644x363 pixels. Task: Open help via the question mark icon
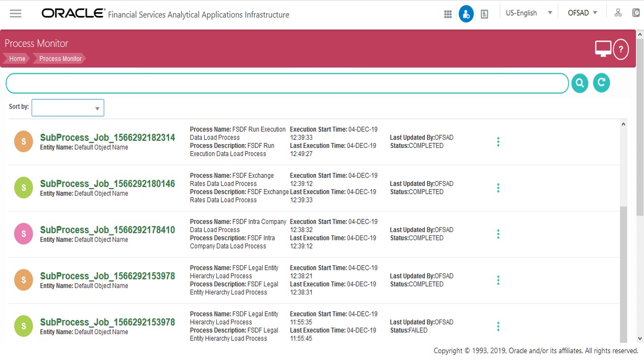pos(621,49)
